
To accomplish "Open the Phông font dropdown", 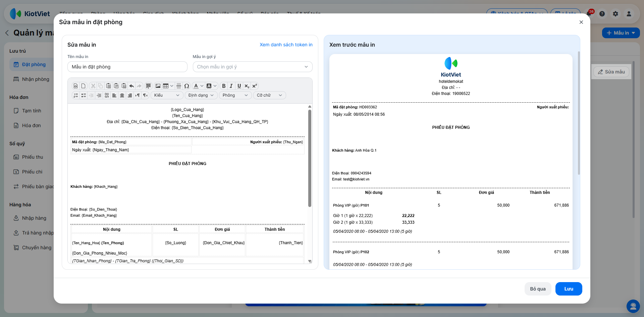I will pos(235,95).
